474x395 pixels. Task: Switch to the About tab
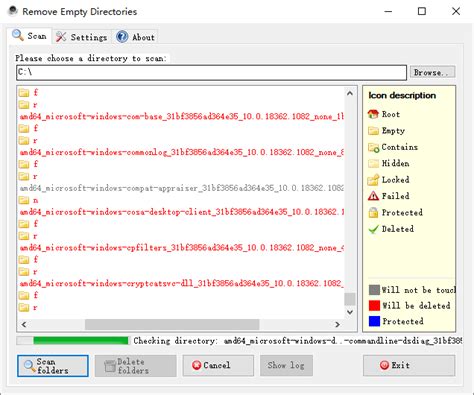[136, 37]
